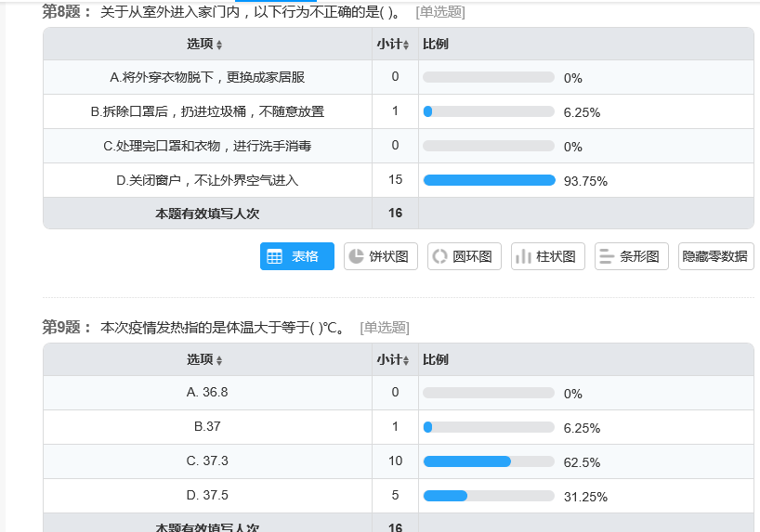The image size is (760, 532).
Task: Click the 比例 column header in question 9
Action: click(435, 359)
